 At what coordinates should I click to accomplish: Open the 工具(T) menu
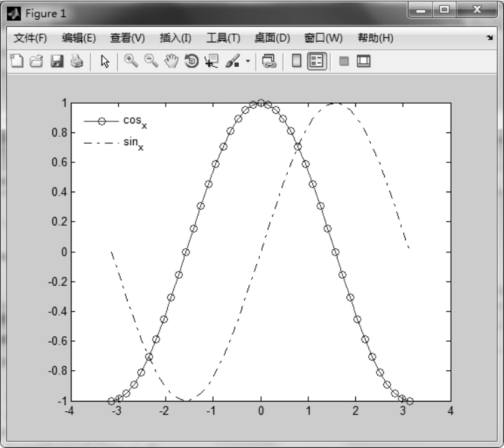223,38
